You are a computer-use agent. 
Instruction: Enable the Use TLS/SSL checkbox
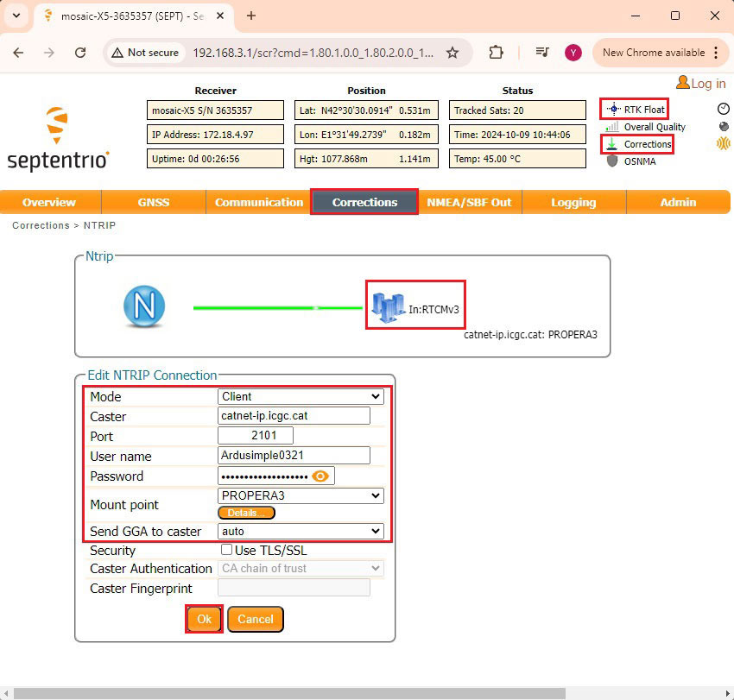point(226,550)
